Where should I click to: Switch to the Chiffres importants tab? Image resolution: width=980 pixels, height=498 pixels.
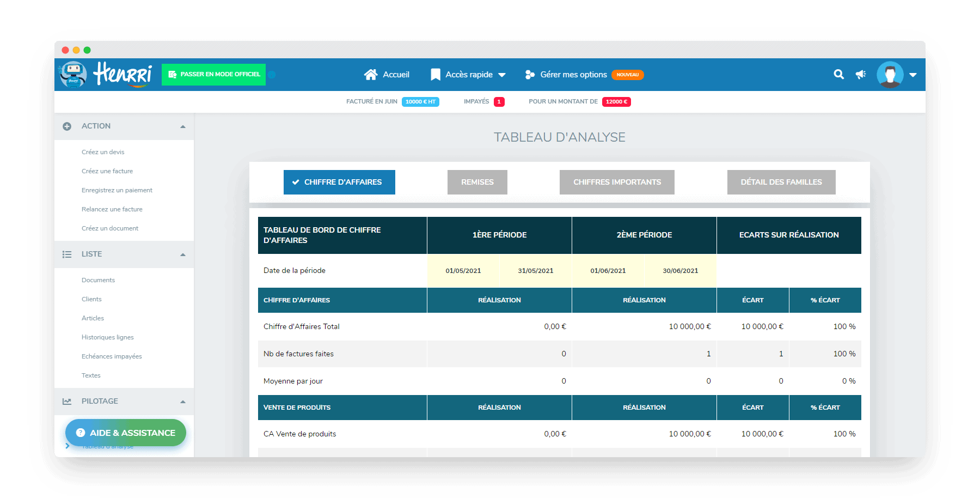[617, 182]
